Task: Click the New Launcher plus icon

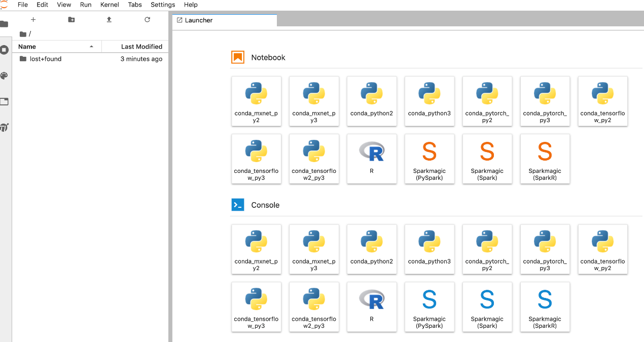Action: [33, 20]
